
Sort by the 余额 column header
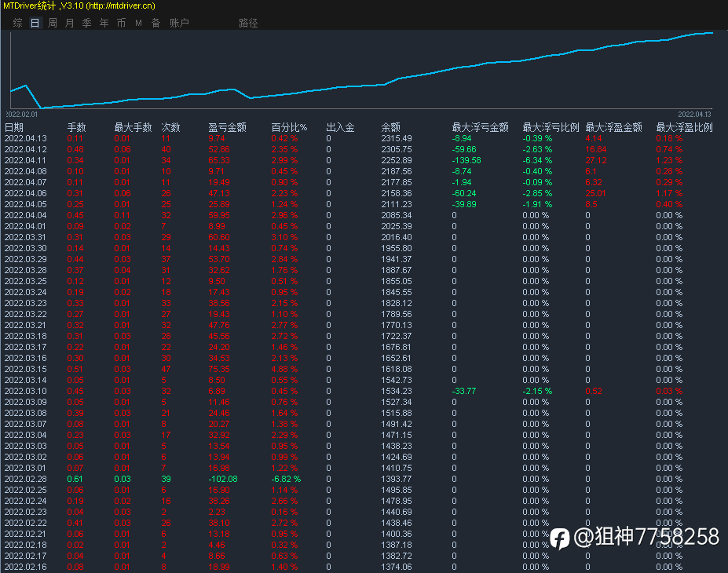(390, 127)
